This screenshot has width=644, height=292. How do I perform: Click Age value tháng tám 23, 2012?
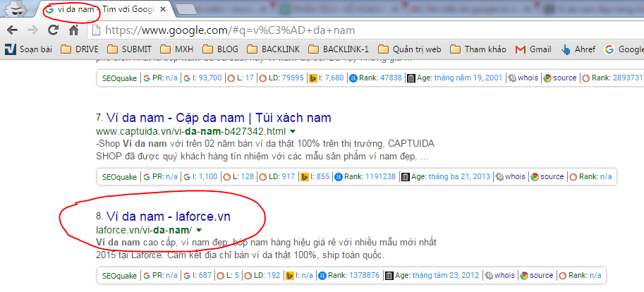click(446, 275)
